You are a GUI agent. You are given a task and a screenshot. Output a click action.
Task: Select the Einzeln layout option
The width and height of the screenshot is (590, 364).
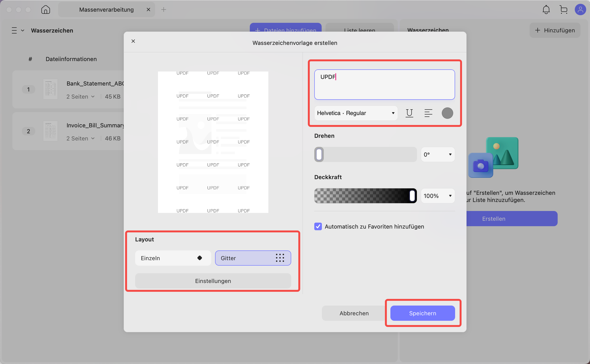[x=173, y=258]
